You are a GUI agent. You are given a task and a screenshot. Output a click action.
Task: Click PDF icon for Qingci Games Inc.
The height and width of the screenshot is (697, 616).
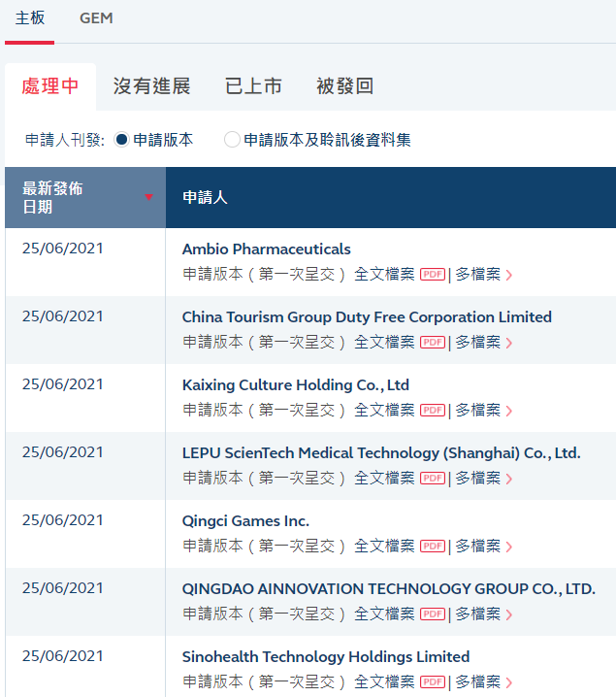pos(432,547)
